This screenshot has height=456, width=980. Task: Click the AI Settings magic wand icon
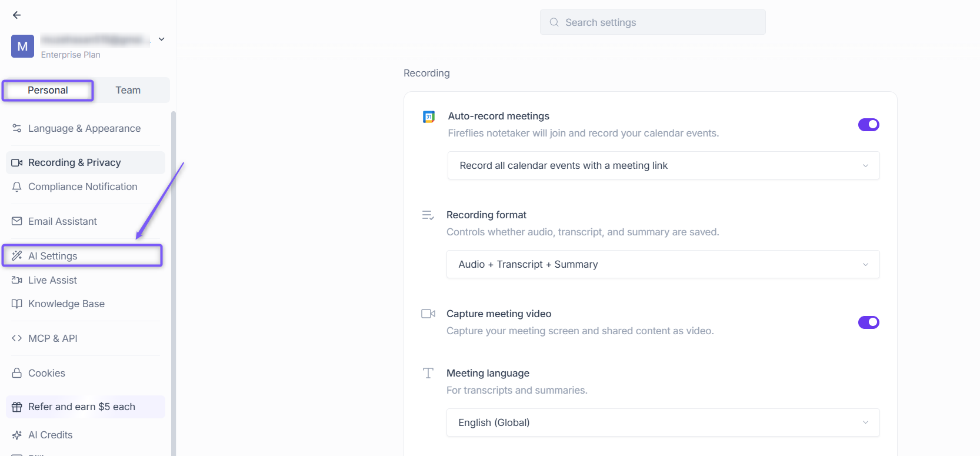(x=16, y=256)
